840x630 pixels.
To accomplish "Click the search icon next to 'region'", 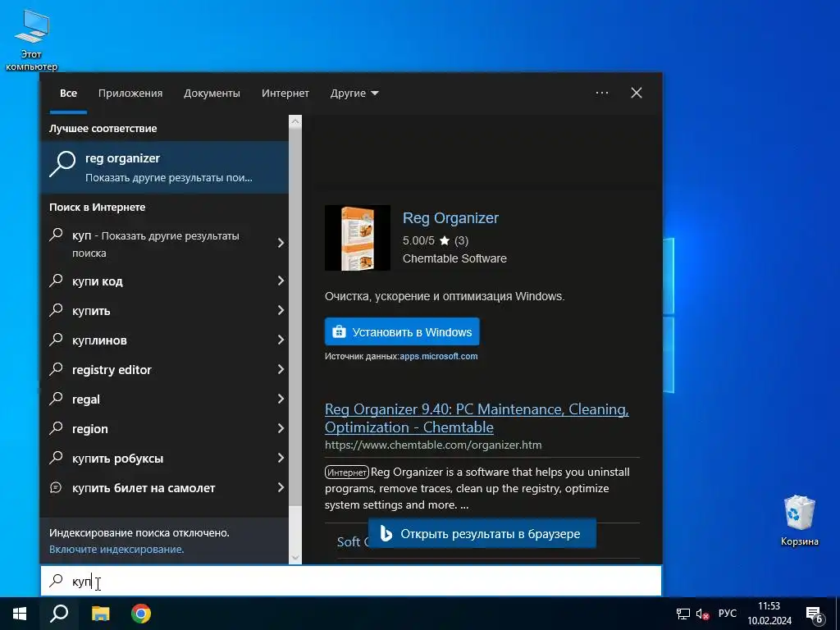I will click(56, 427).
